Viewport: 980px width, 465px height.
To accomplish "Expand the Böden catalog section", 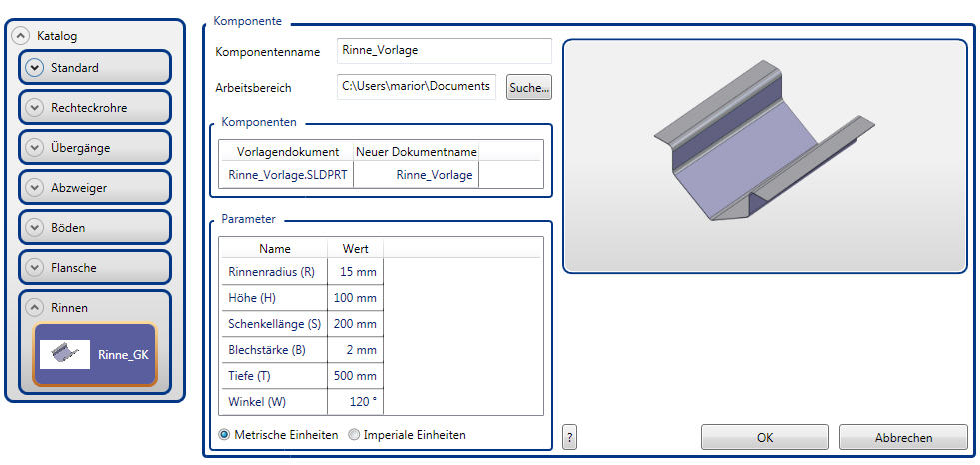I will (34, 228).
